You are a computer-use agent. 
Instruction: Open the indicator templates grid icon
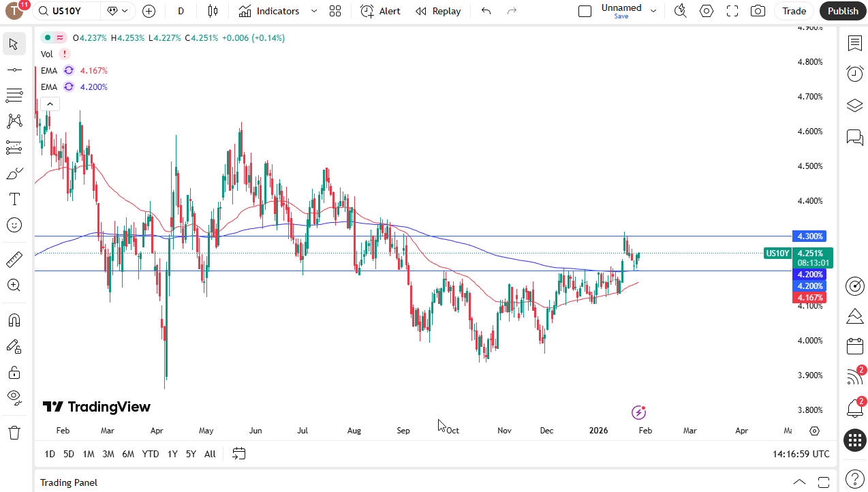[335, 11]
